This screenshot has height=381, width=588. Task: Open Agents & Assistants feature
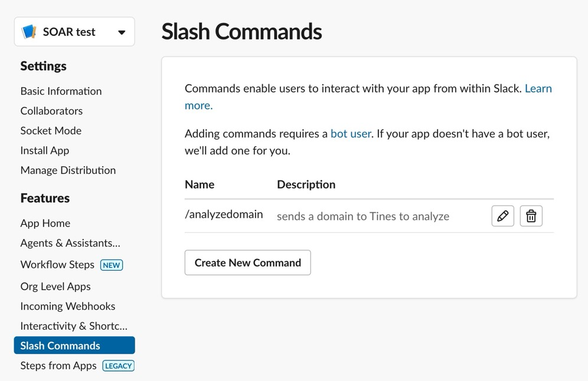coord(70,243)
